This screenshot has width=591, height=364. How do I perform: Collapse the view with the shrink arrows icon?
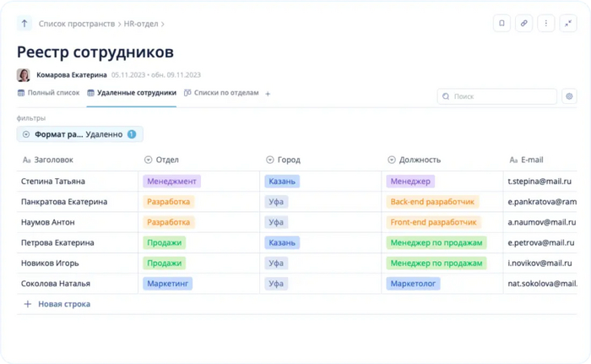tap(568, 24)
